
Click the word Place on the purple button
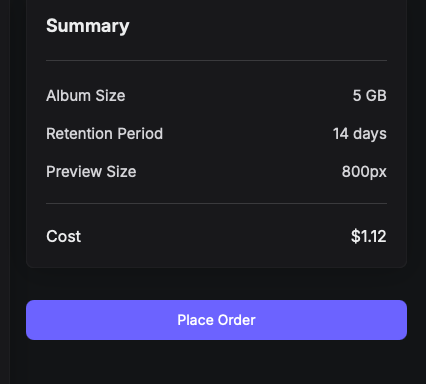196,320
